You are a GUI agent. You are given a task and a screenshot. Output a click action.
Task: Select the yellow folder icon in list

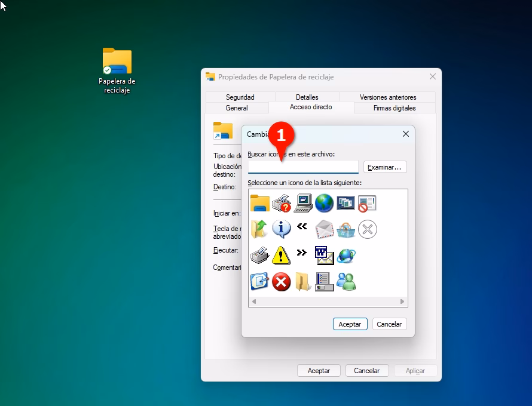click(x=259, y=204)
